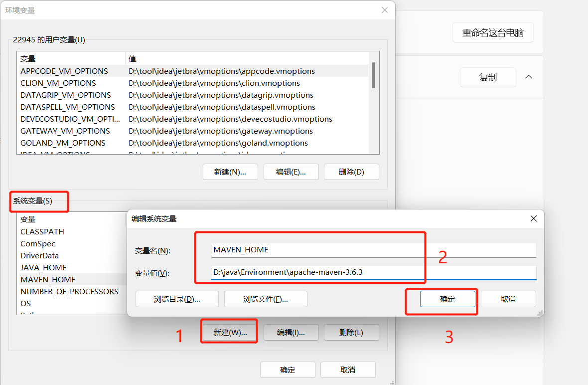Screen dimensions: 588x385
Task: Close the Edit System Variable dialog
Action: coord(534,218)
